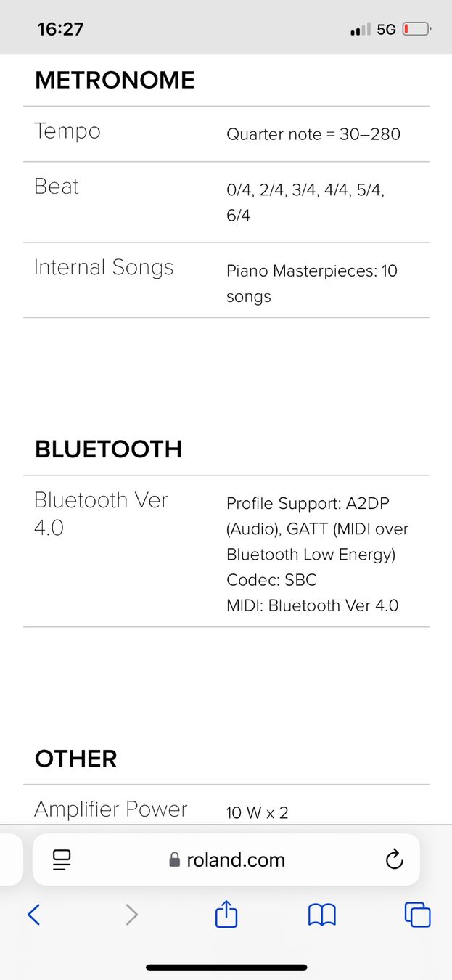Open the share sheet icon
Viewport: 452px width, 980px height.
click(x=226, y=912)
